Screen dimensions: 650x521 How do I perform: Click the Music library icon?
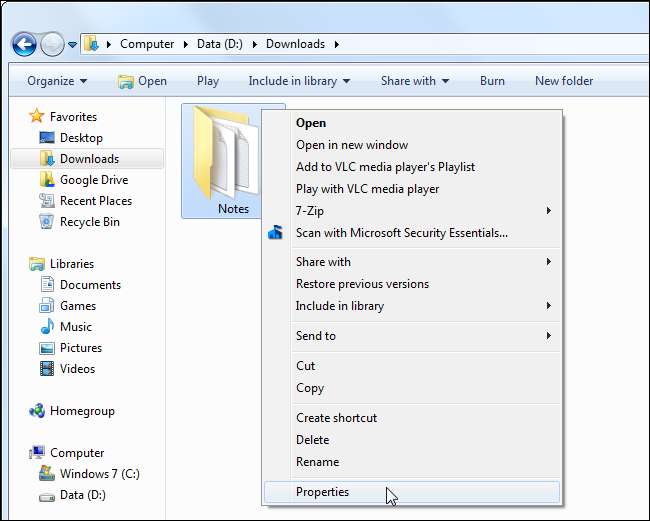click(47, 327)
